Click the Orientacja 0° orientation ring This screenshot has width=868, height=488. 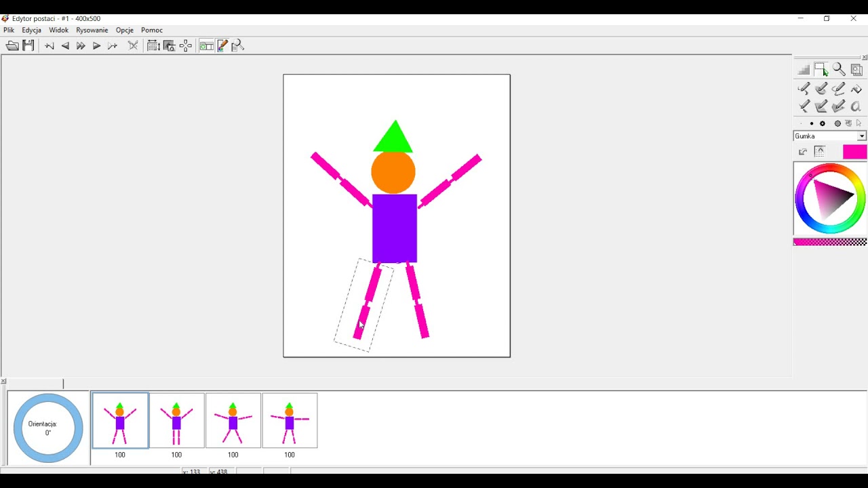pyautogui.click(x=48, y=428)
